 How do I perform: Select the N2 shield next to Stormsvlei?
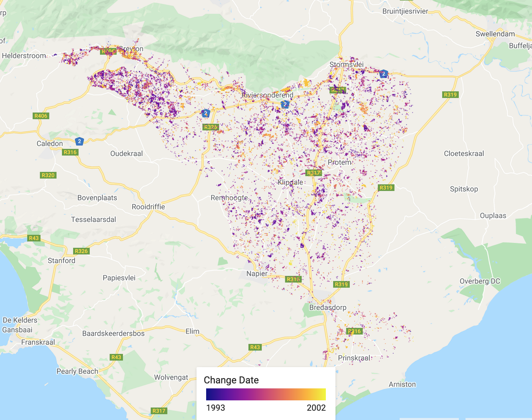point(383,74)
